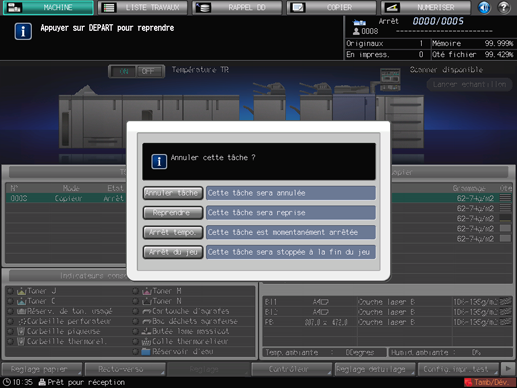Click the Colle thermorelieur icon
517x388 pixels.
(x=147, y=342)
